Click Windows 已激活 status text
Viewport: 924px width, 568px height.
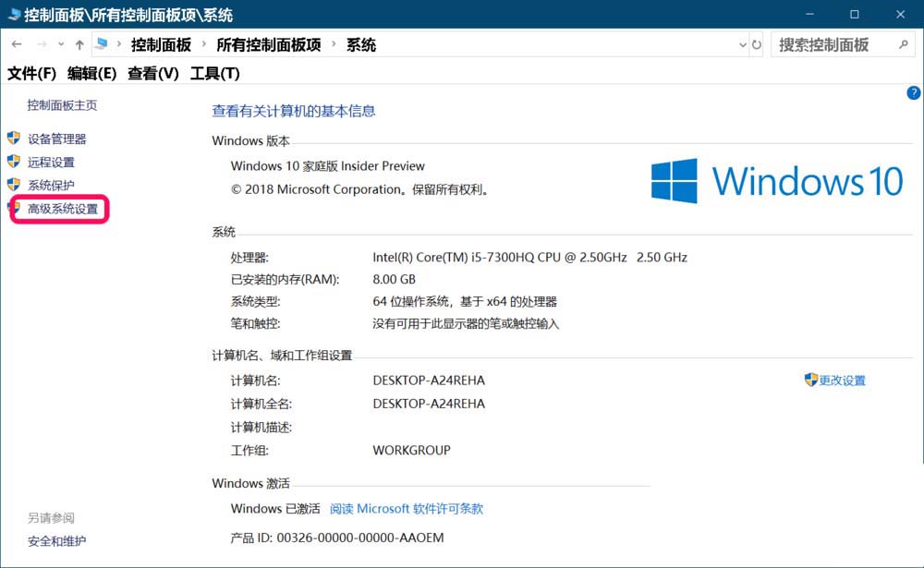tap(275, 509)
